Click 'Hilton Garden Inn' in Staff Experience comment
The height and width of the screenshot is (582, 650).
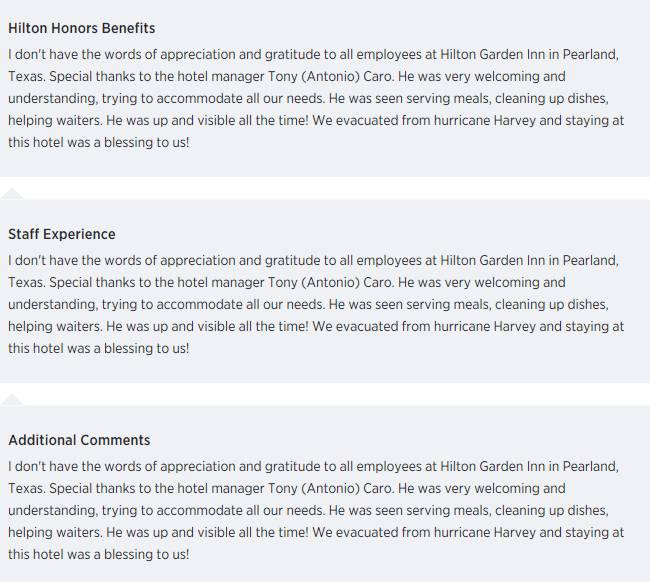(x=492, y=260)
